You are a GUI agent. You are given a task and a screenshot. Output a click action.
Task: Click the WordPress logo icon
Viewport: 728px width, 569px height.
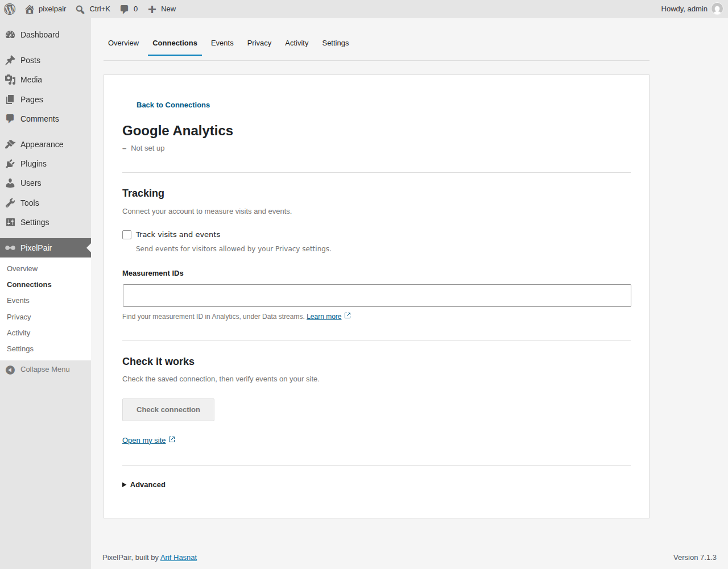[x=10, y=9]
